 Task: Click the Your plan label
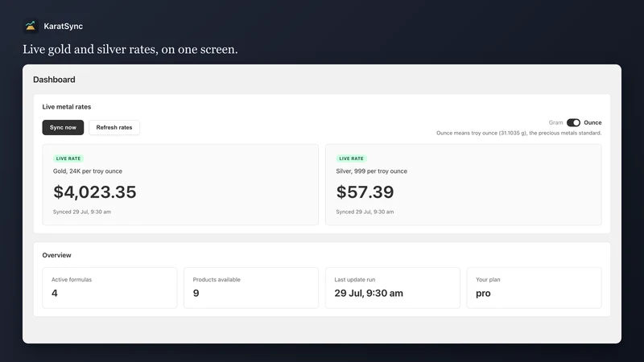point(488,279)
